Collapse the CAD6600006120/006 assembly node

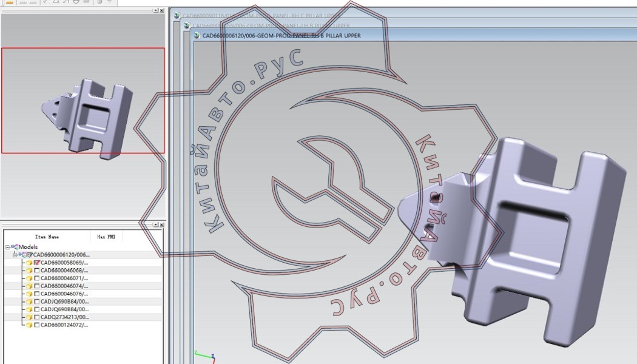pos(15,255)
